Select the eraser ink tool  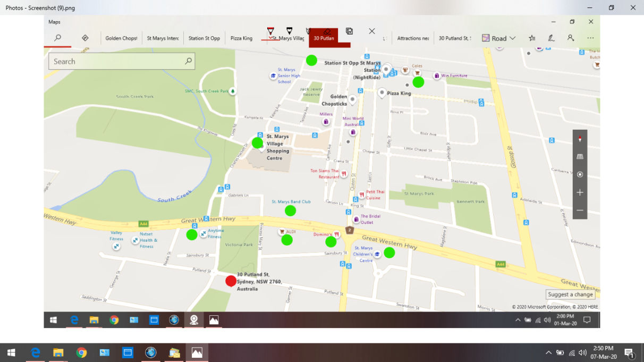click(327, 32)
